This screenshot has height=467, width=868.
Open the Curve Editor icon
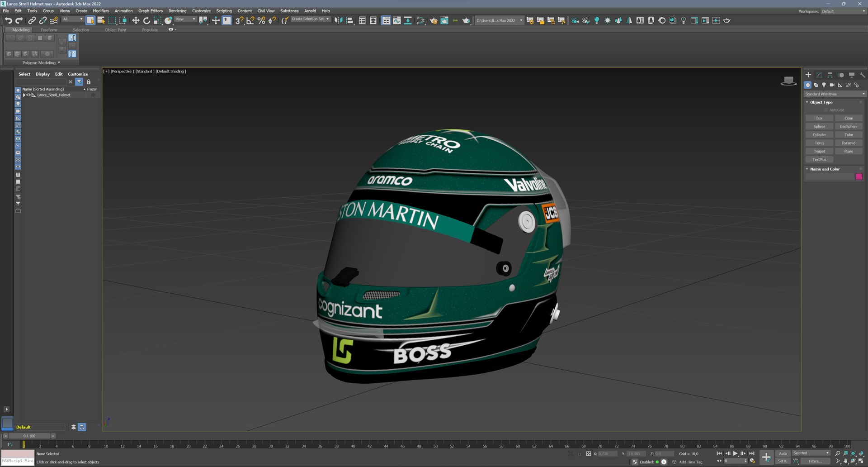pyautogui.click(x=397, y=20)
